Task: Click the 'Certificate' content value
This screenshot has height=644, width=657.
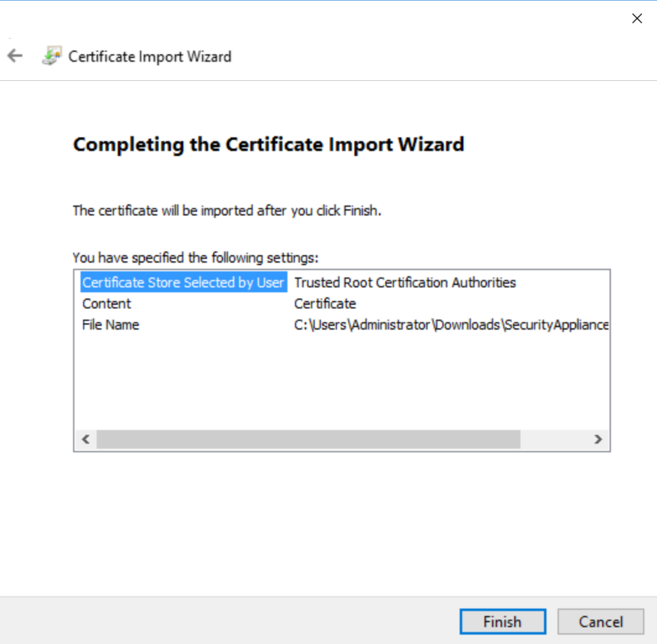Action: pos(325,304)
